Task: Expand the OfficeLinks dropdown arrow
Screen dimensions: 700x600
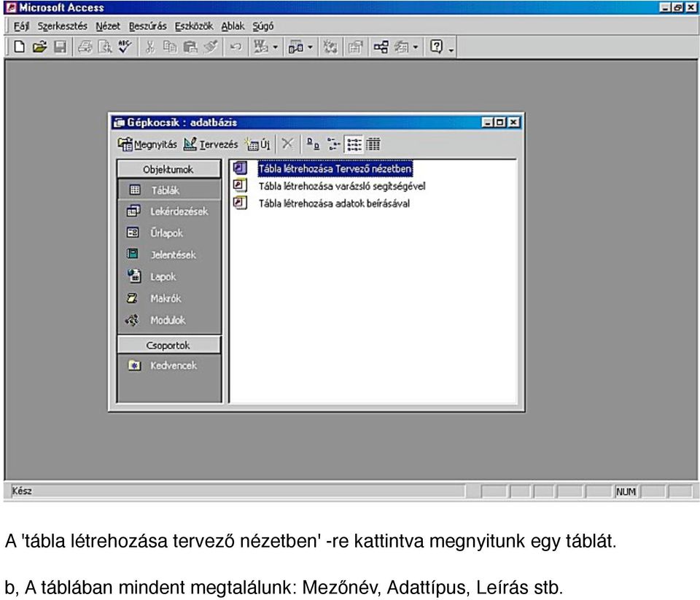Action: pos(275,47)
